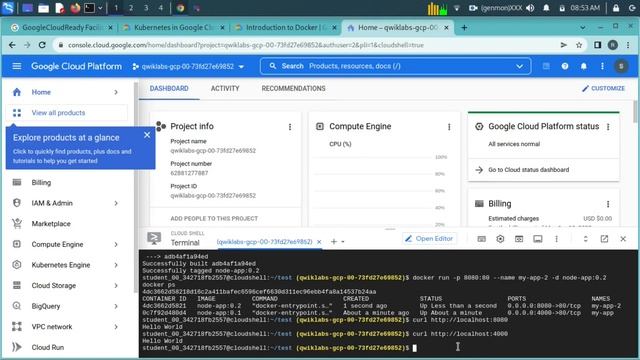Expand the Home submenu chevron

tap(116, 92)
